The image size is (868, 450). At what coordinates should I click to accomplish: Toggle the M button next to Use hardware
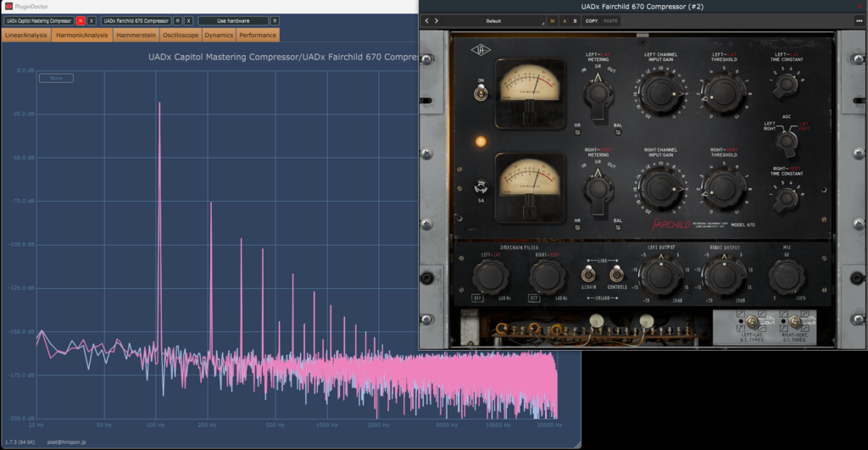[x=275, y=20]
